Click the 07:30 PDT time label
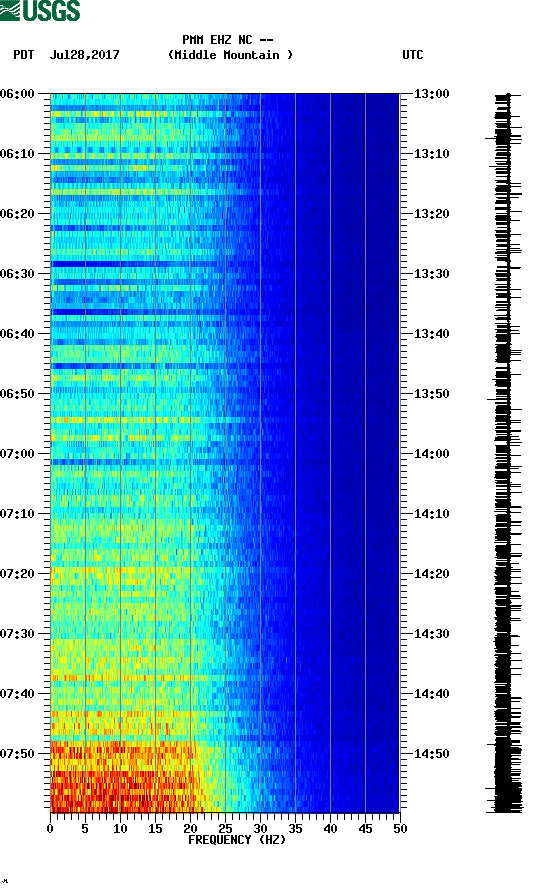 18,634
